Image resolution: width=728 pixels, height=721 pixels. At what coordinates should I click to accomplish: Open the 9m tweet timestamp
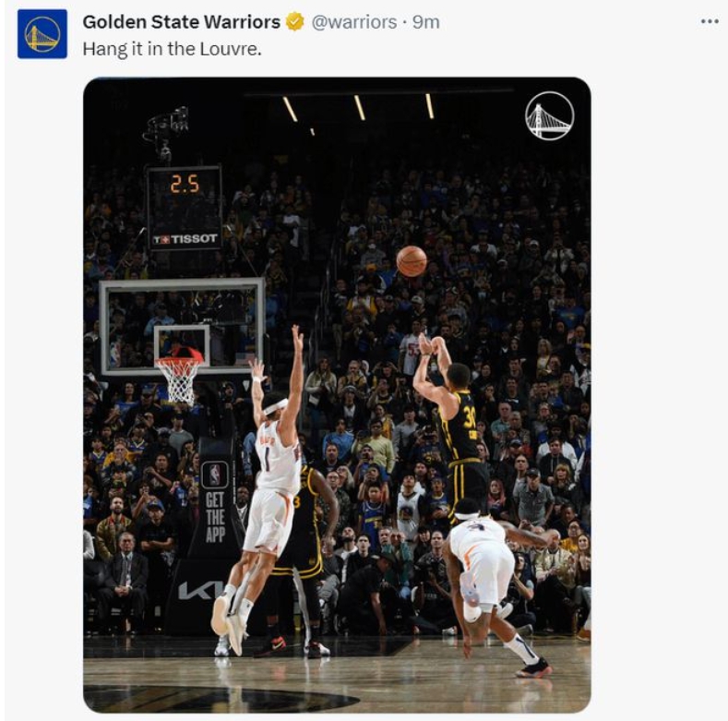click(426, 22)
